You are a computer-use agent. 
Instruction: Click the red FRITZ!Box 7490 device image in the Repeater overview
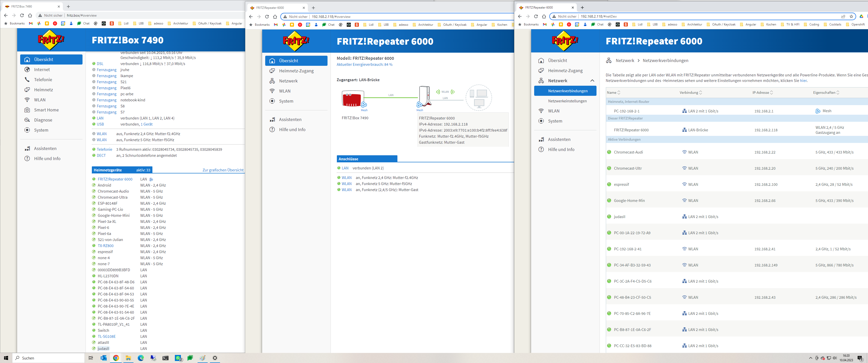(x=353, y=99)
